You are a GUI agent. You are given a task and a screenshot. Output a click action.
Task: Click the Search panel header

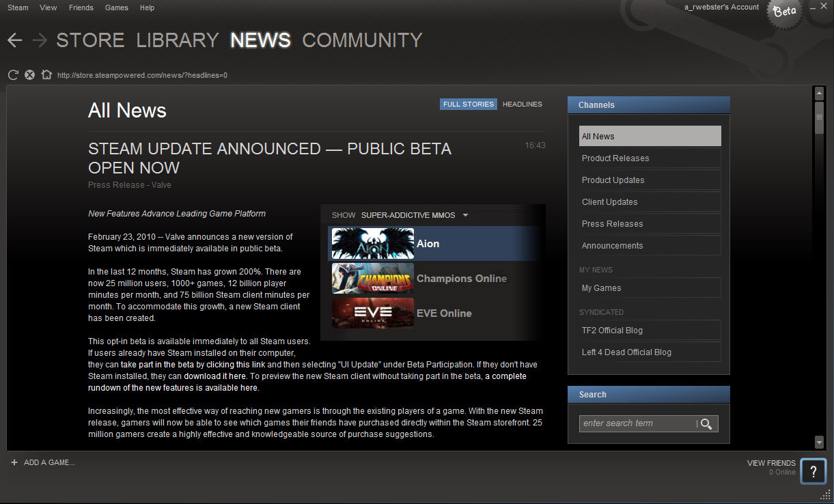[649, 394]
